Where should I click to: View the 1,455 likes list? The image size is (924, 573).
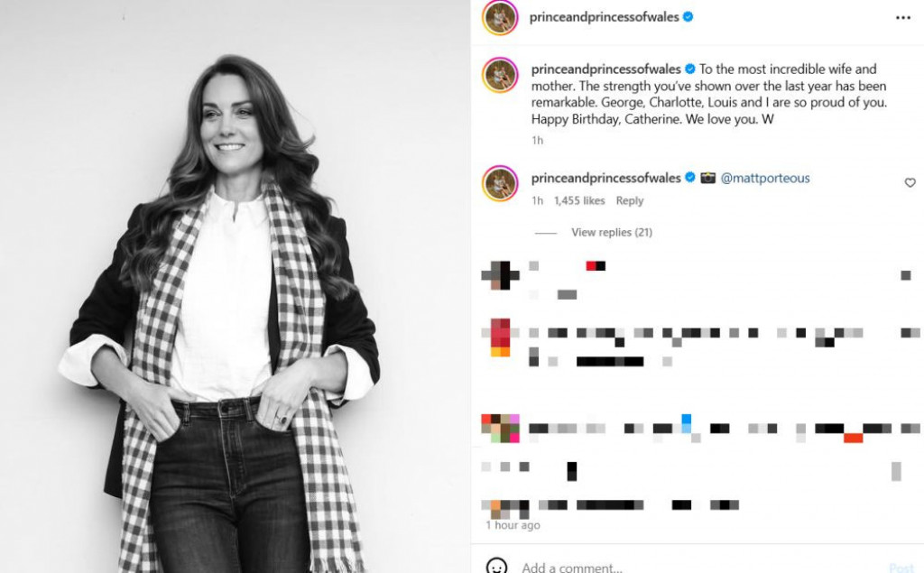[x=579, y=200]
